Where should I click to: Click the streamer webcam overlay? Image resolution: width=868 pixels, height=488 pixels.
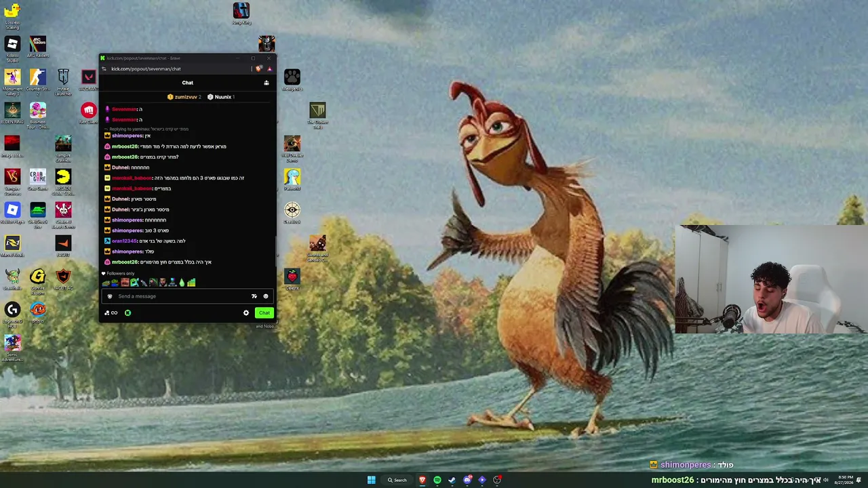click(x=771, y=280)
